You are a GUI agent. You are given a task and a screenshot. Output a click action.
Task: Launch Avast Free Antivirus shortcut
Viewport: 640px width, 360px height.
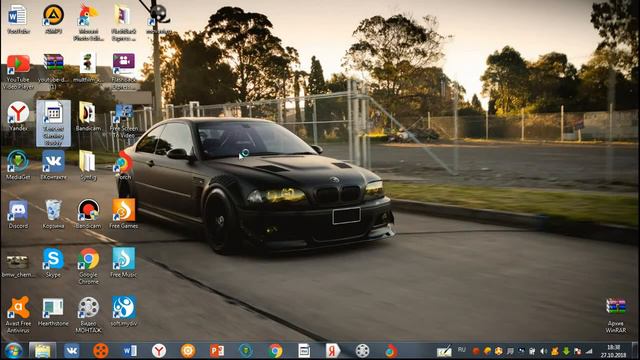[x=18, y=315]
